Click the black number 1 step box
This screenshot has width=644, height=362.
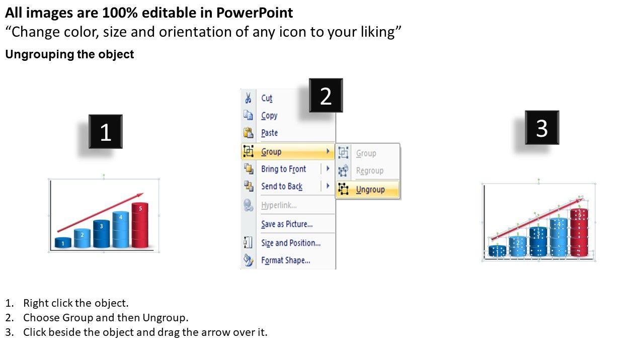(x=105, y=132)
